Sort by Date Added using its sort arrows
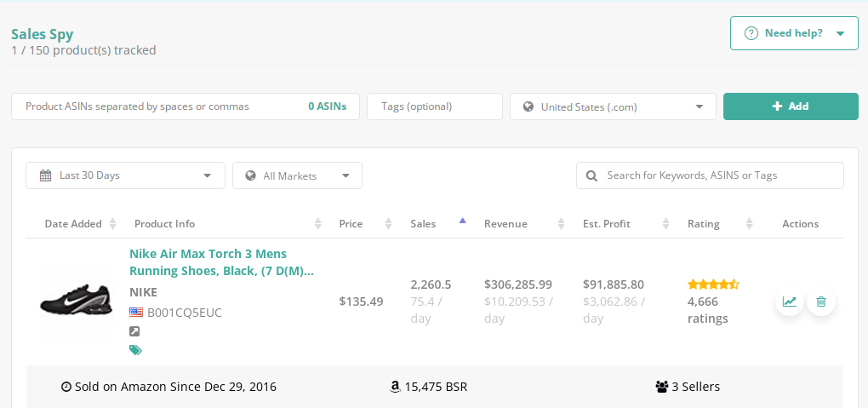Screen dimensions: 868x408 pos(111,224)
